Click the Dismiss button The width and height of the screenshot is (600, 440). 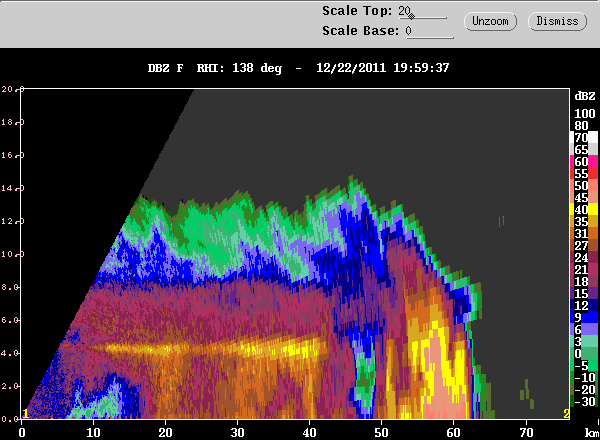[x=557, y=21]
